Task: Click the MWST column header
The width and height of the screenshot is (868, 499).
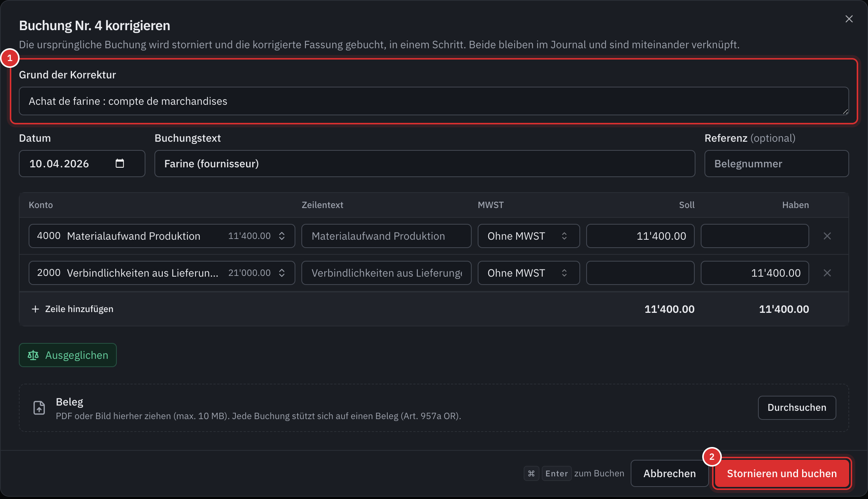Action: 491,205
